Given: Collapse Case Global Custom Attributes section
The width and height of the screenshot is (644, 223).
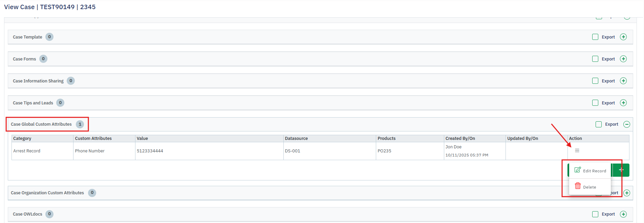Looking at the screenshot, I should (627, 124).
